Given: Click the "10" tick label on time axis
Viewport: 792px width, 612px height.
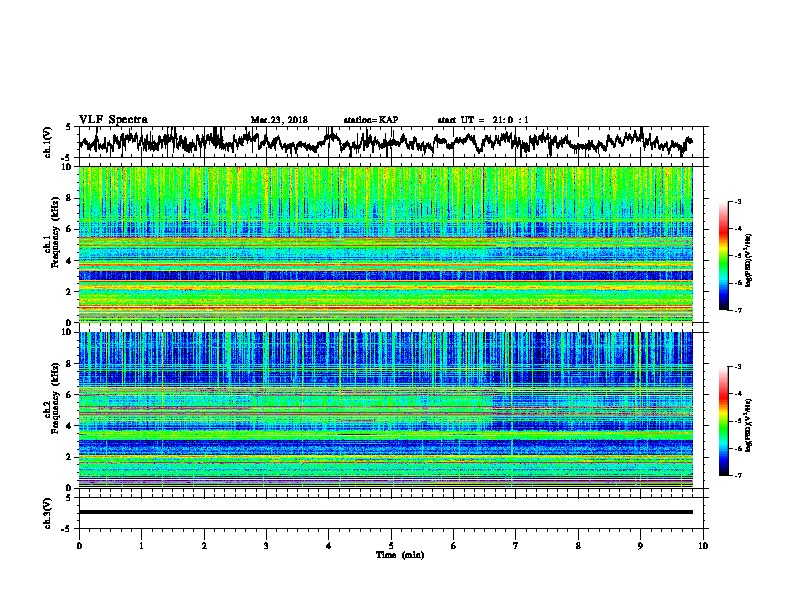Looking at the screenshot, I should (x=703, y=546).
